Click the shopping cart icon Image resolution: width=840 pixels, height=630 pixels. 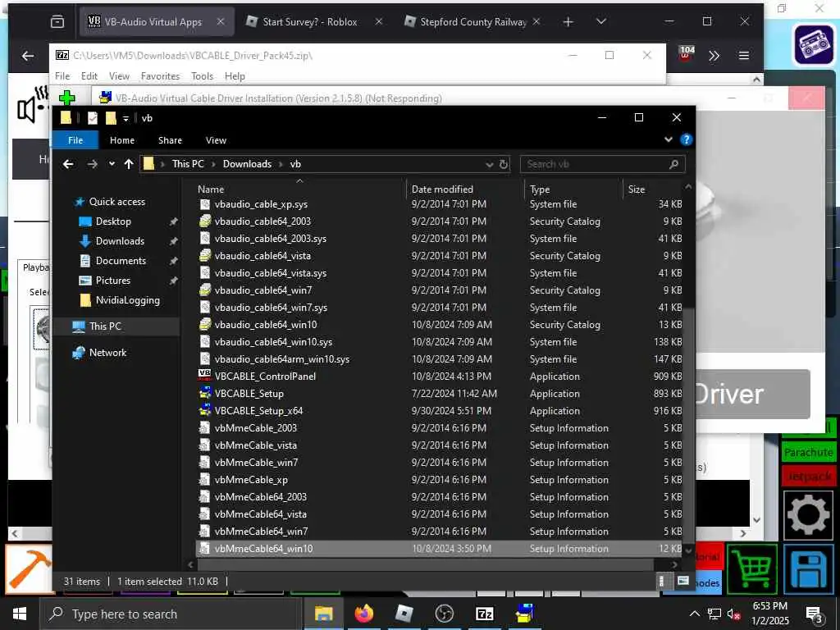752,569
